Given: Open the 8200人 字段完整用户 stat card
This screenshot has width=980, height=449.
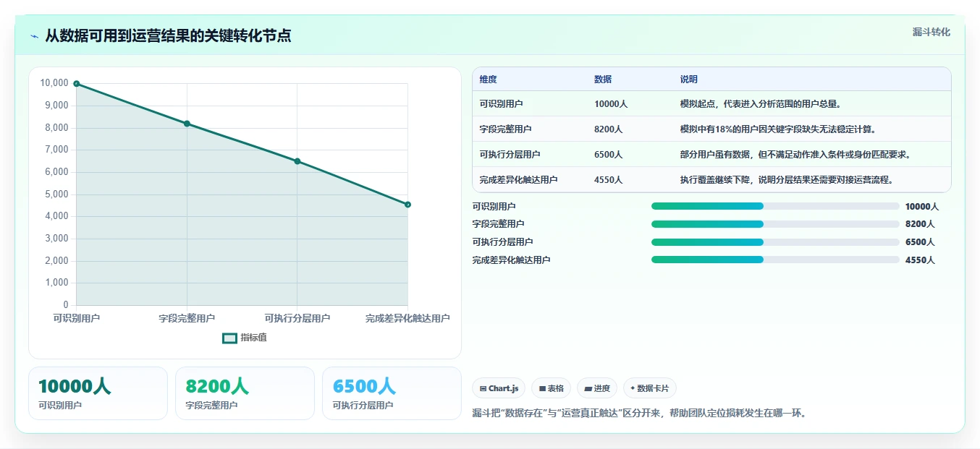Looking at the screenshot, I should (x=245, y=393).
